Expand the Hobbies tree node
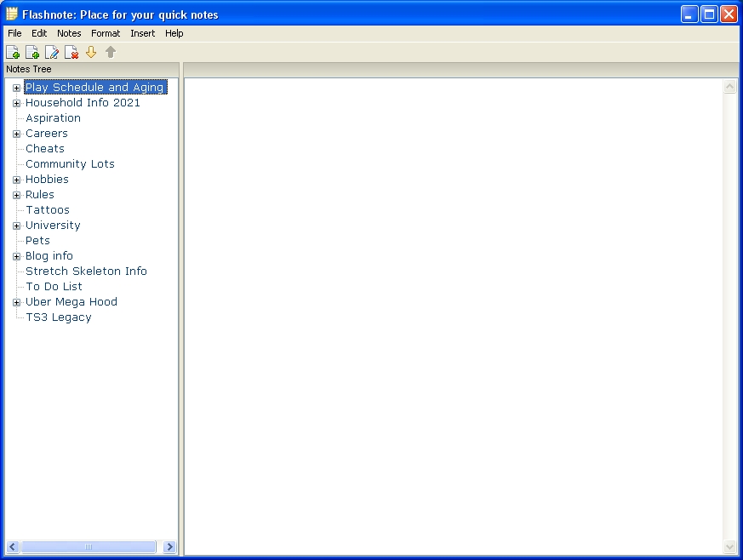This screenshot has width=743, height=560. [x=16, y=180]
